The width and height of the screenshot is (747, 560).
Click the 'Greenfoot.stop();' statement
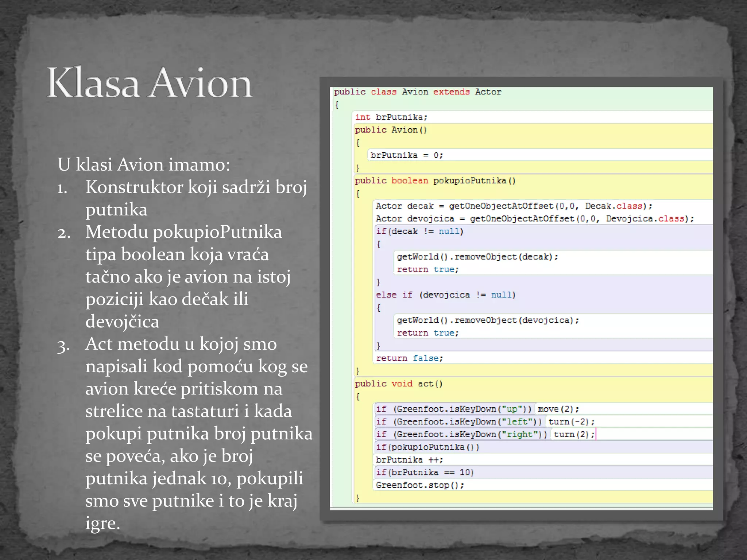click(x=419, y=485)
